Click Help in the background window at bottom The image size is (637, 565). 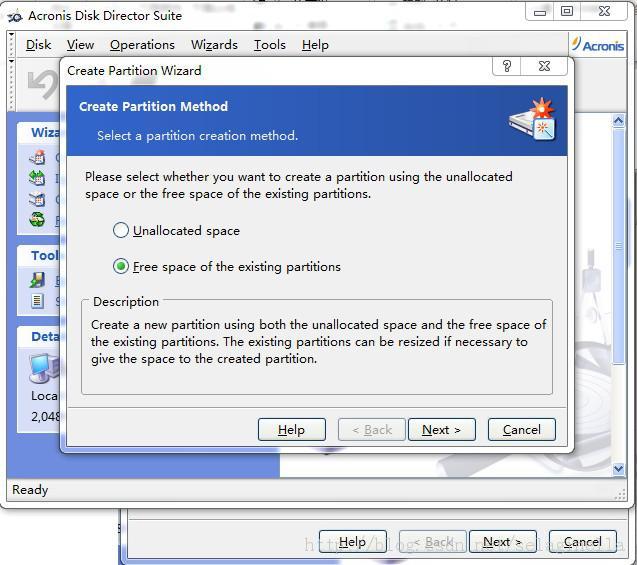(x=353, y=541)
